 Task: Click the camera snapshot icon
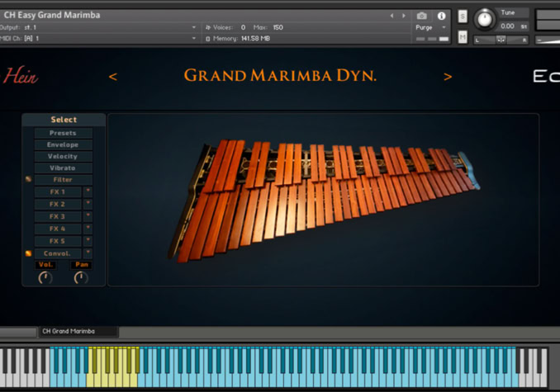pos(422,16)
